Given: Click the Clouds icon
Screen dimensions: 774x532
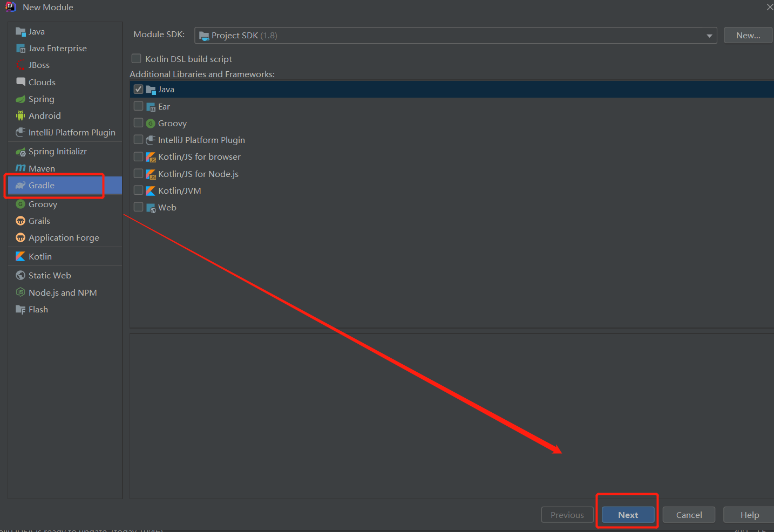Looking at the screenshot, I should (21, 81).
